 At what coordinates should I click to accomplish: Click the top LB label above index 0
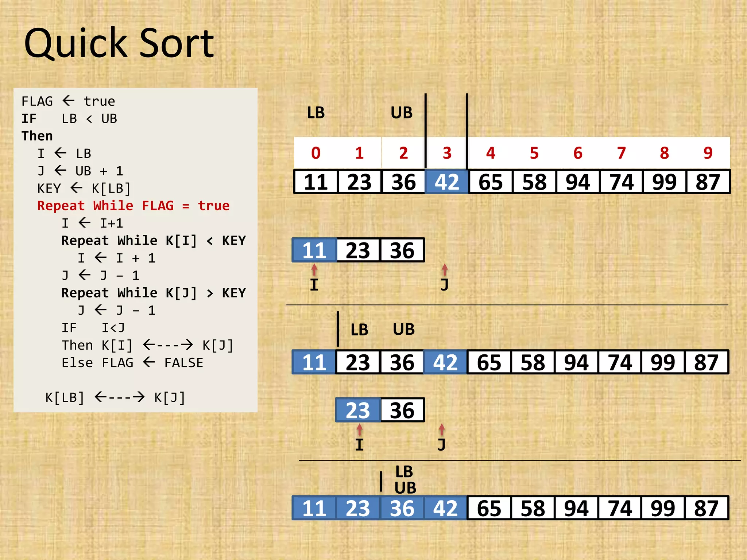(x=316, y=113)
